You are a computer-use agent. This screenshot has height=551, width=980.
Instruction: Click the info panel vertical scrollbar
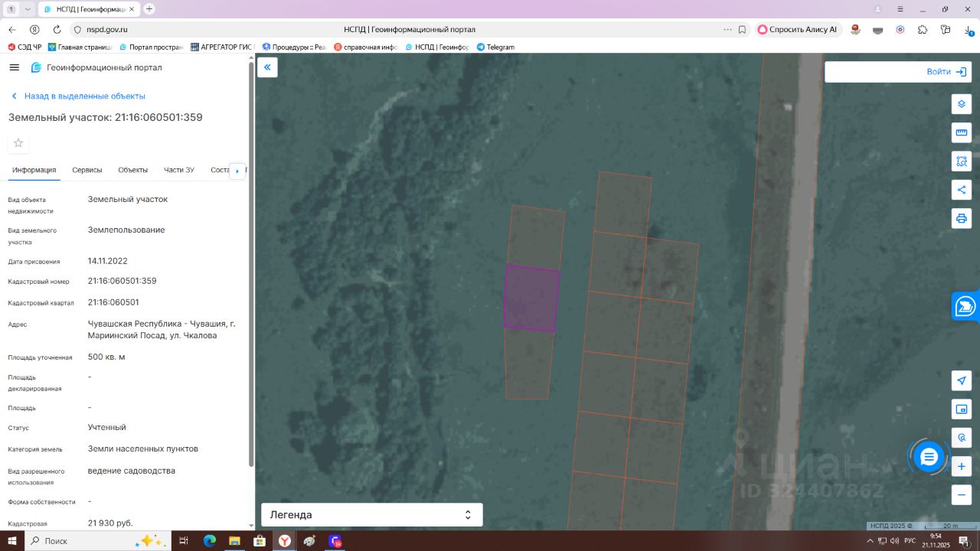(x=251, y=264)
